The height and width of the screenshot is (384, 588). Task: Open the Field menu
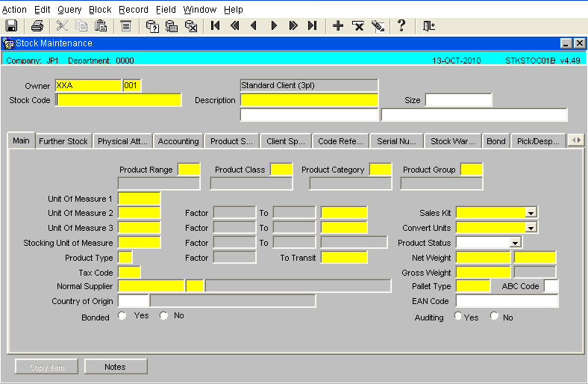coord(166,10)
